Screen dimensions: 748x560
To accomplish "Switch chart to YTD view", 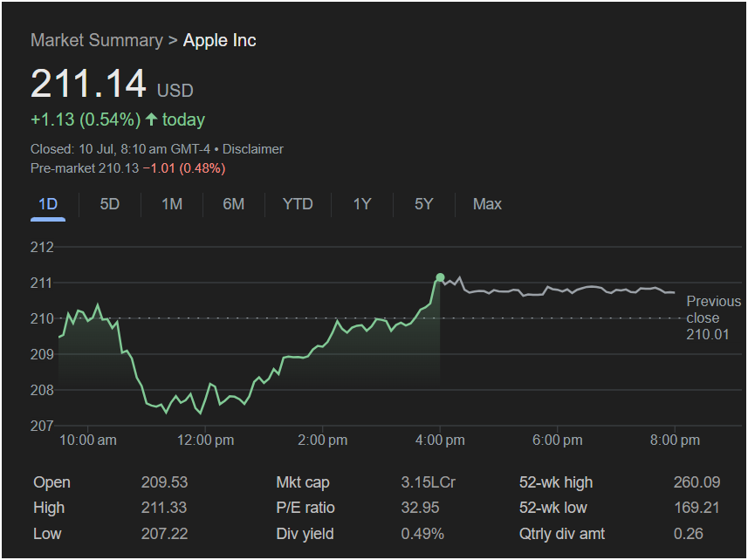I will point(298,204).
